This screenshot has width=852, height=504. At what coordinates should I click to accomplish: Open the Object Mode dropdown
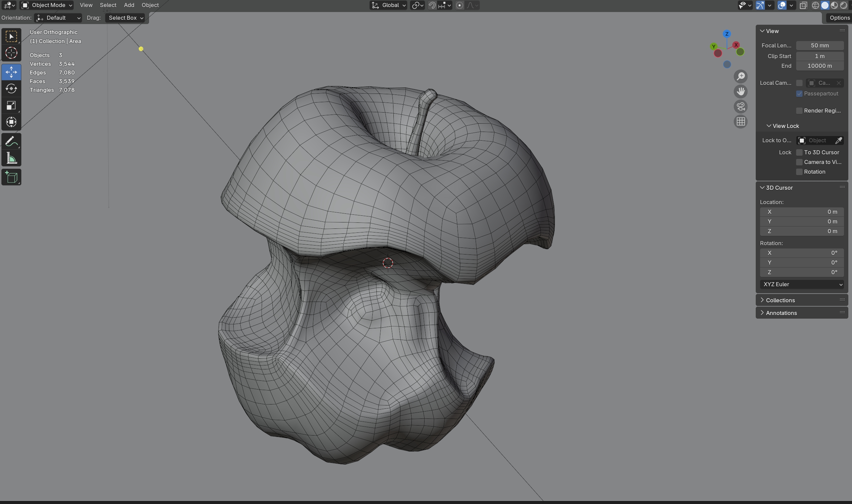click(x=47, y=5)
